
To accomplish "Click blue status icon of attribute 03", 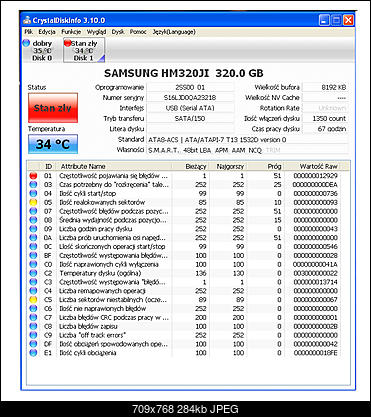I will [x=33, y=185].
